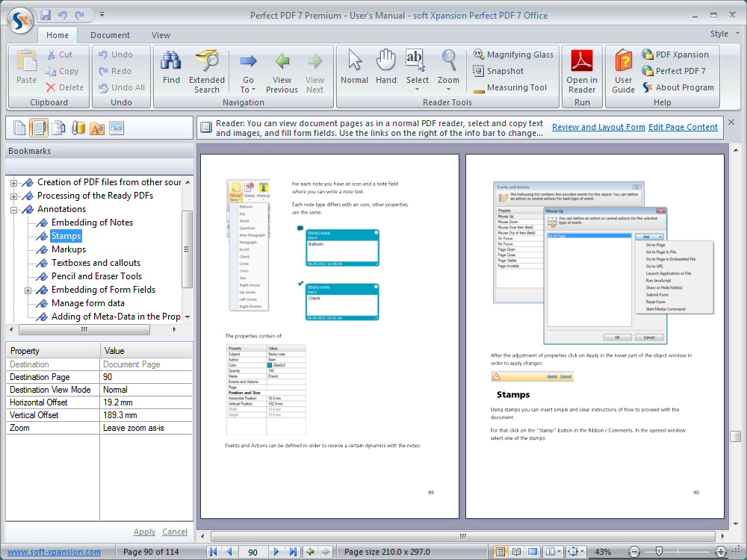Show the page thumbnails panel
Viewport: 747px width, 560px height.
[19, 128]
